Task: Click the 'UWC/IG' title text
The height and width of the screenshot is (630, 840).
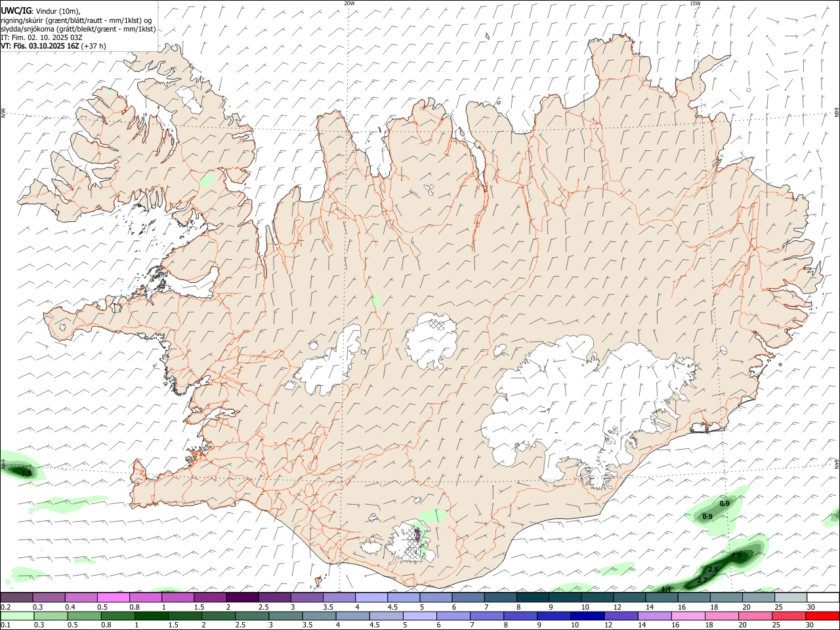Action: pos(16,11)
